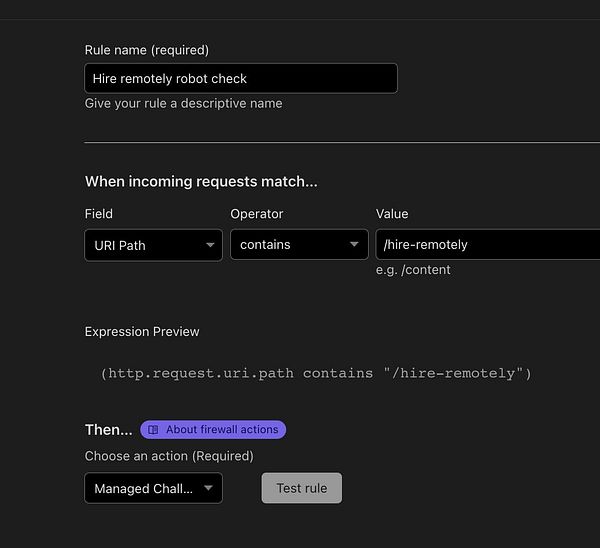Click the arrow on the URI Path dropdown
The width and height of the screenshot is (600, 548).
coord(210,245)
